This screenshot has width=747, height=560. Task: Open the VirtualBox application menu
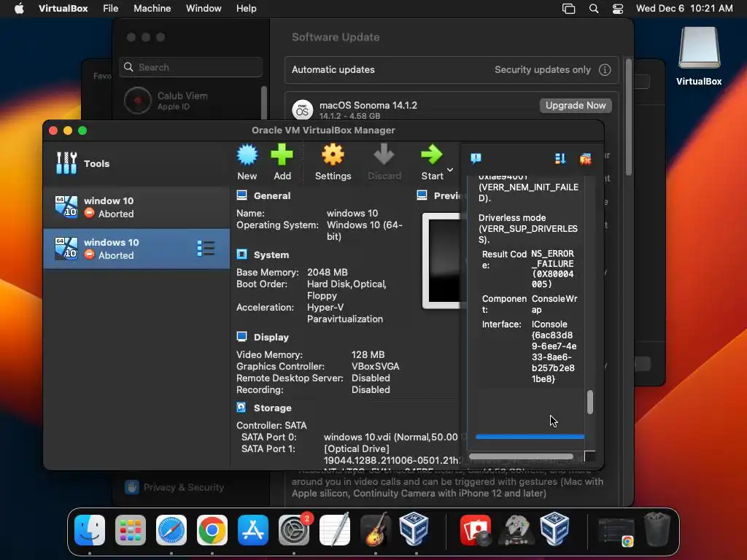point(63,8)
